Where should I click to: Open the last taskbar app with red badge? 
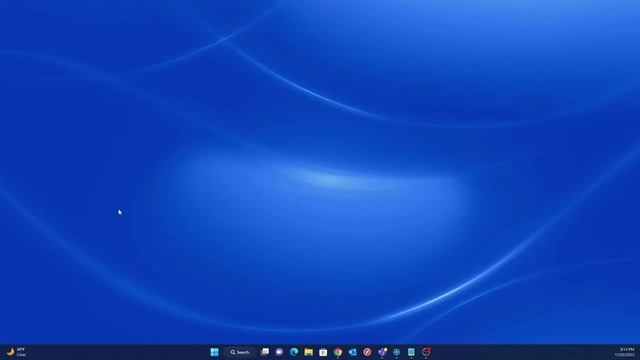(426, 352)
